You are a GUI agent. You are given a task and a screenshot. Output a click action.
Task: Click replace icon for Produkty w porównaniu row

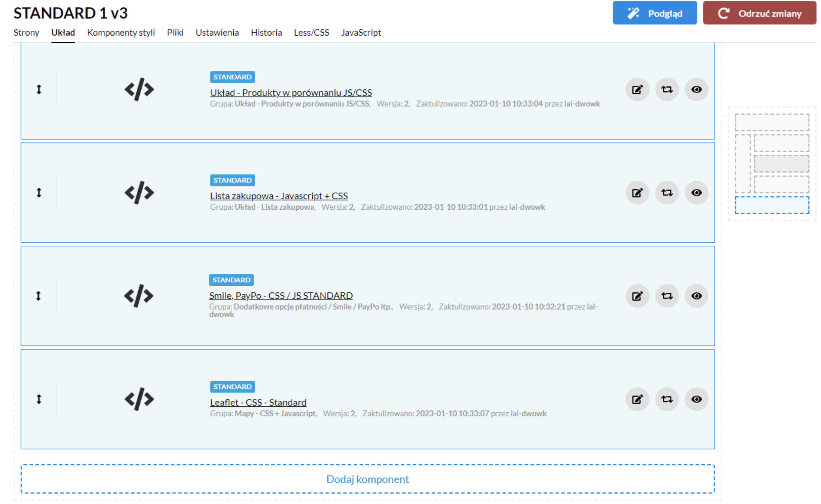click(667, 89)
